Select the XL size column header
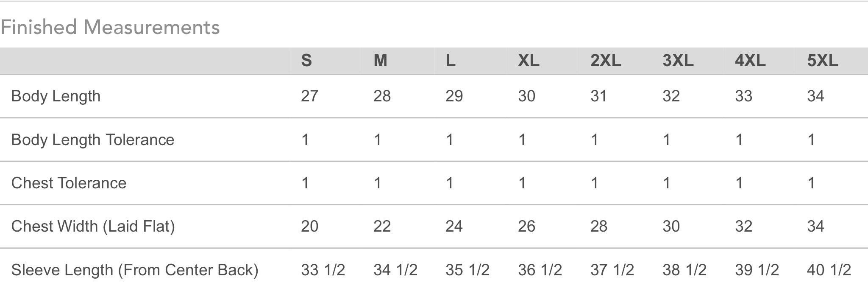The width and height of the screenshot is (868, 291). click(x=529, y=61)
